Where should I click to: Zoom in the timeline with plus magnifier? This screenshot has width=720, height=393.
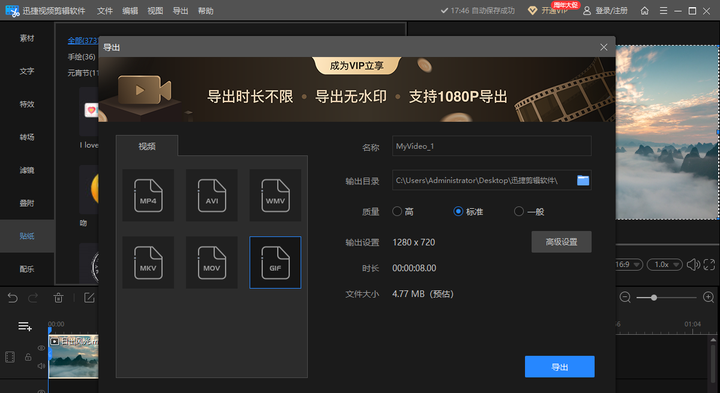[x=709, y=298]
